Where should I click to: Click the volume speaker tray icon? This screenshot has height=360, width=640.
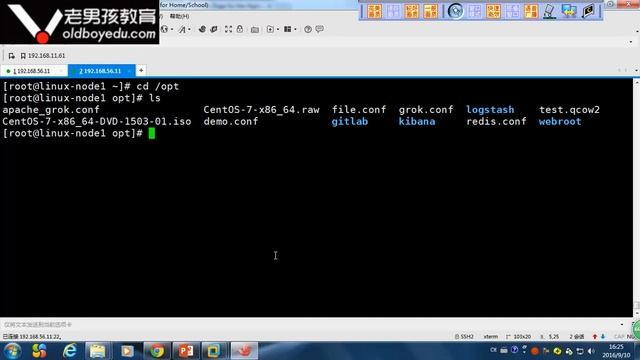click(591, 351)
